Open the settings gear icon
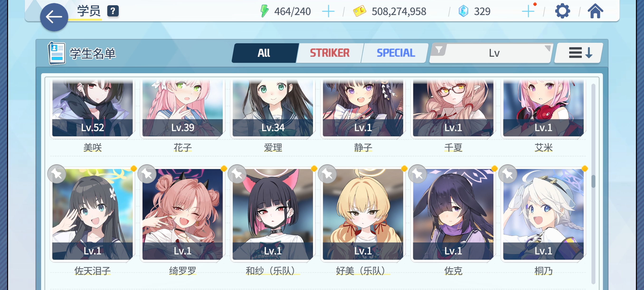Image resolution: width=644 pixels, height=290 pixels. coord(562,11)
